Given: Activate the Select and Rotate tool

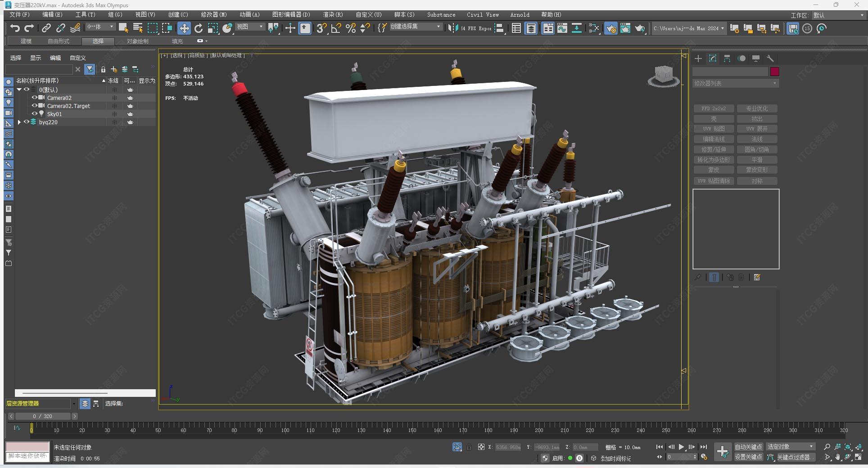Looking at the screenshot, I should (x=198, y=28).
